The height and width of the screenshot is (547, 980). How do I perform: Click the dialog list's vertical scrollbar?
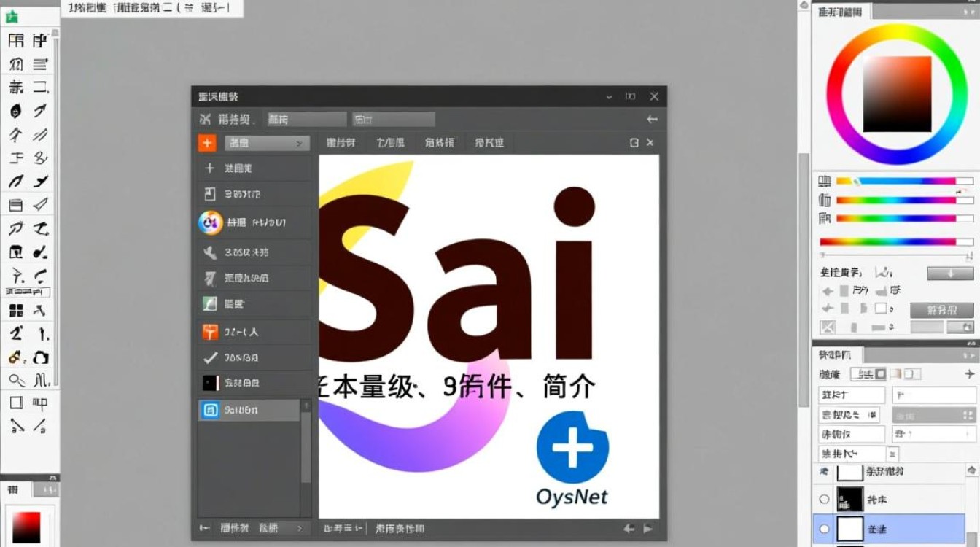pos(306,449)
